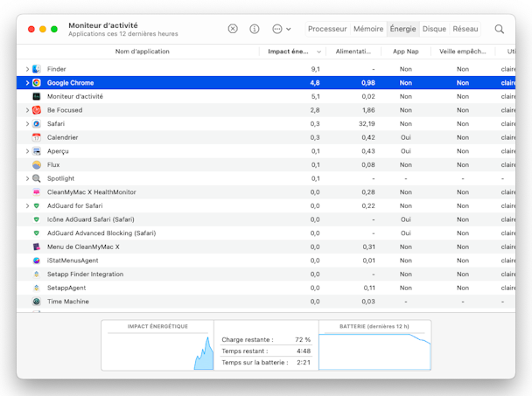The width and height of the screenshot is (532, 396).
Task: Expand the AdGuard for Safari row chevron
Action: [27, 205]
